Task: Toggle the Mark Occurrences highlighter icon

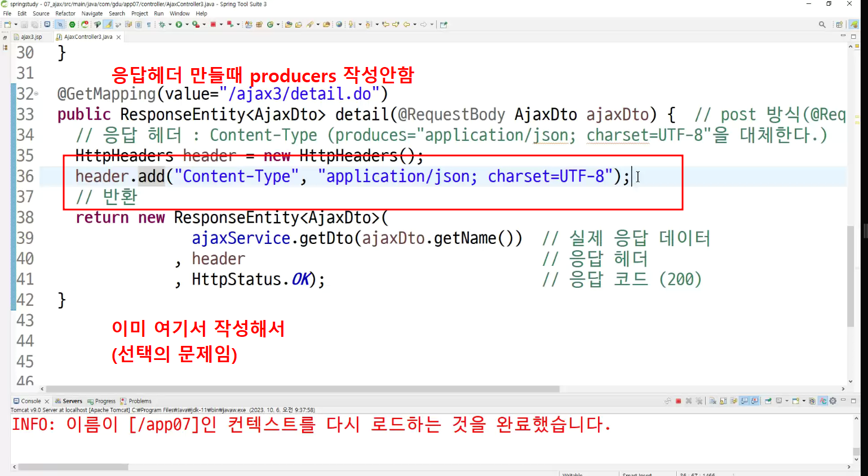Action: click(x=108, y=25)
